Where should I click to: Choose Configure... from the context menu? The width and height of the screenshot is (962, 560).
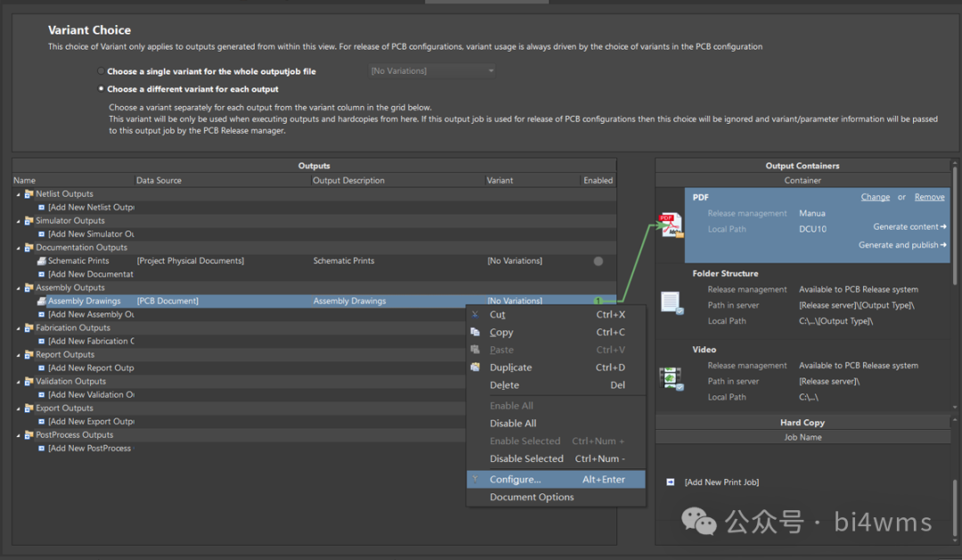coord(515,479)
